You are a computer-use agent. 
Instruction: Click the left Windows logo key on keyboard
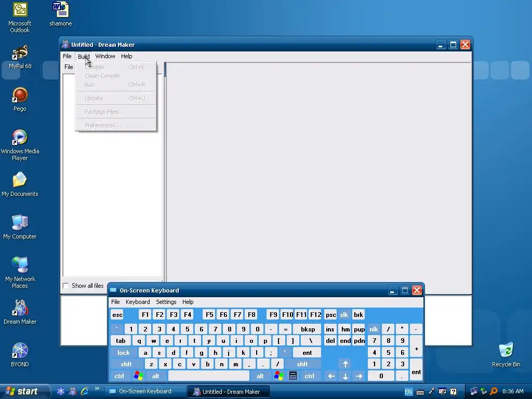(138, 376)
